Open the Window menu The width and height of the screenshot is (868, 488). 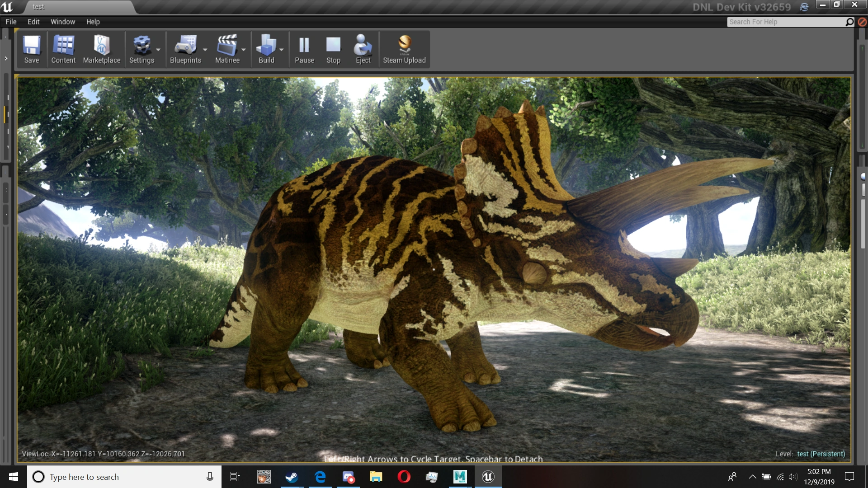[62, 22]
